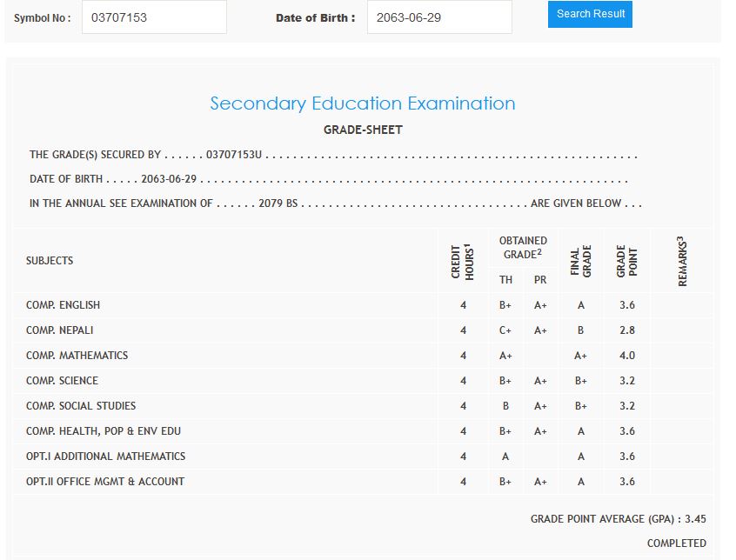Click the Date of Birth input field

[439, 17]
